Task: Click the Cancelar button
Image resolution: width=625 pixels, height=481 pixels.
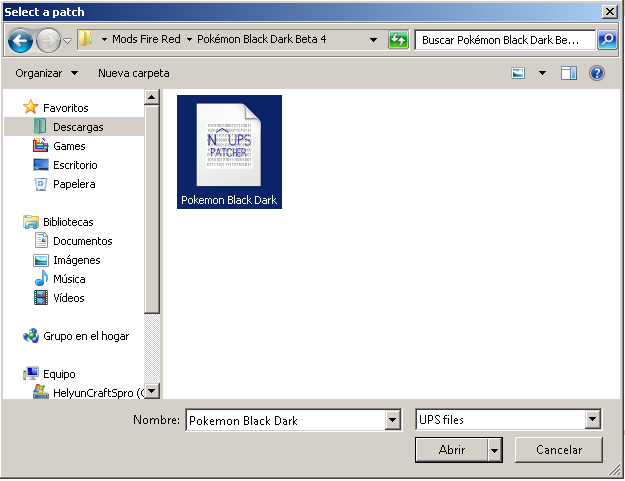Action: [x=558, y=450]
